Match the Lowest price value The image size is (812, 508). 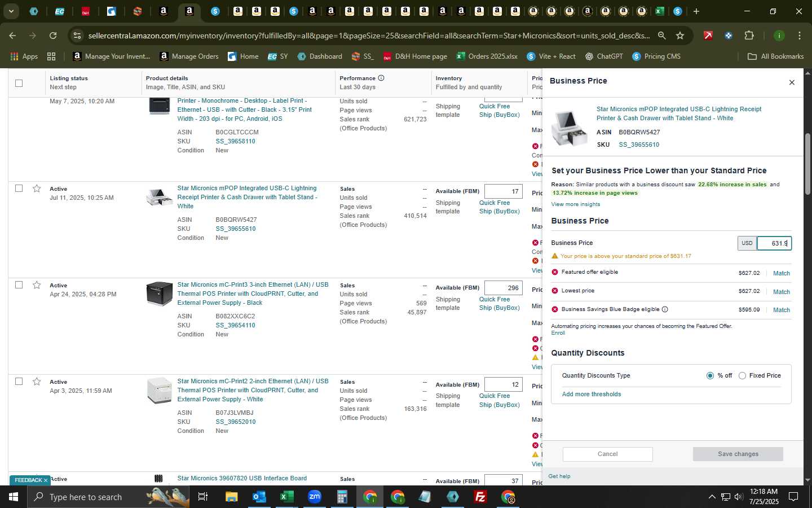781,292
